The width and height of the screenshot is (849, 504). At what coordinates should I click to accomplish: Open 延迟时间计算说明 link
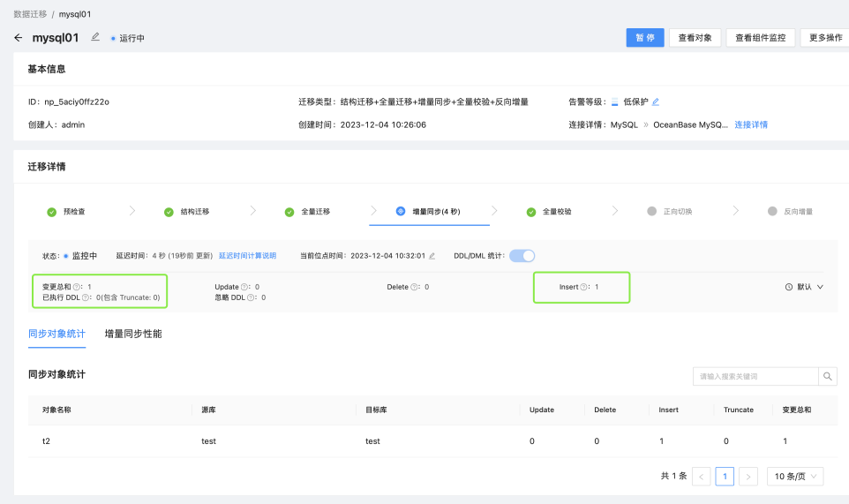pos(247,255)
